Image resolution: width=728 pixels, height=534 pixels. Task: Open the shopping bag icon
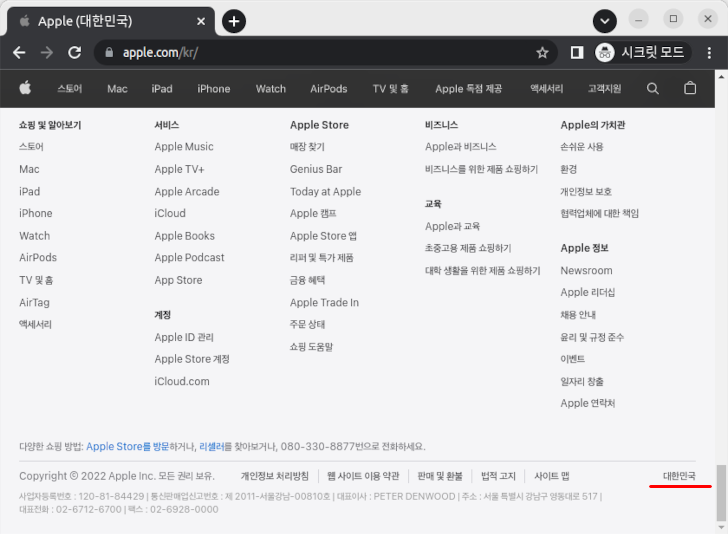(x=690, y=88)
